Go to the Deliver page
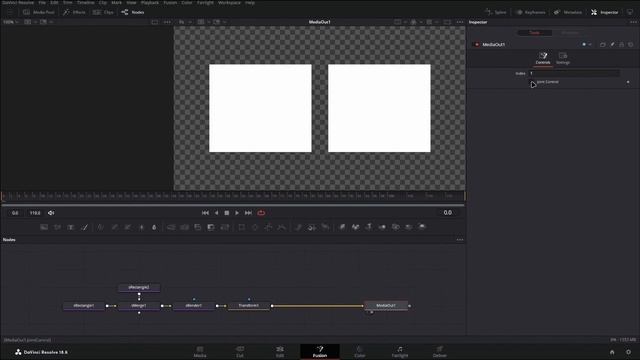 pos(440,351)
